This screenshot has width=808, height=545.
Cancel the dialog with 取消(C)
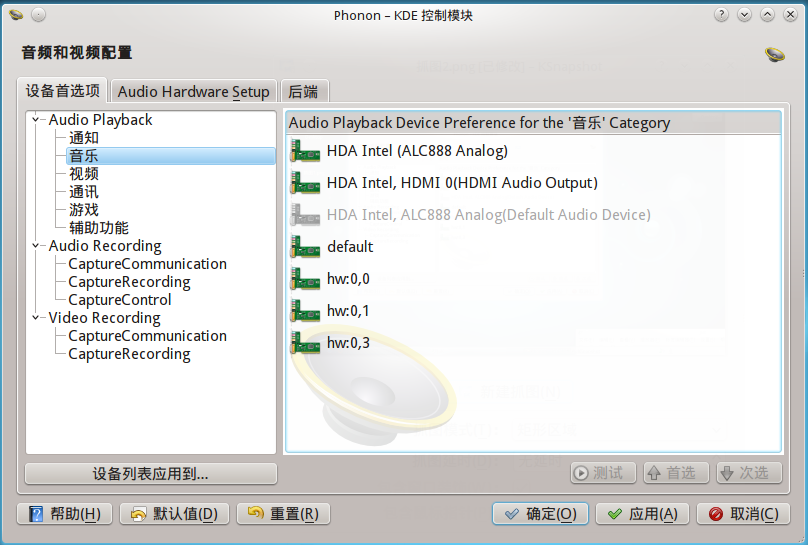(x=743, y=514)
